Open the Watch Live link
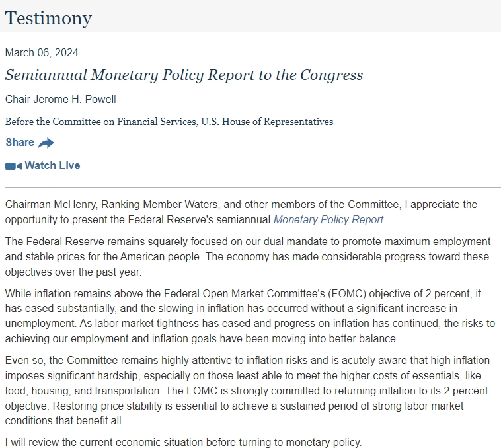Screen dimensions: 501x448 tap(52, 166)
